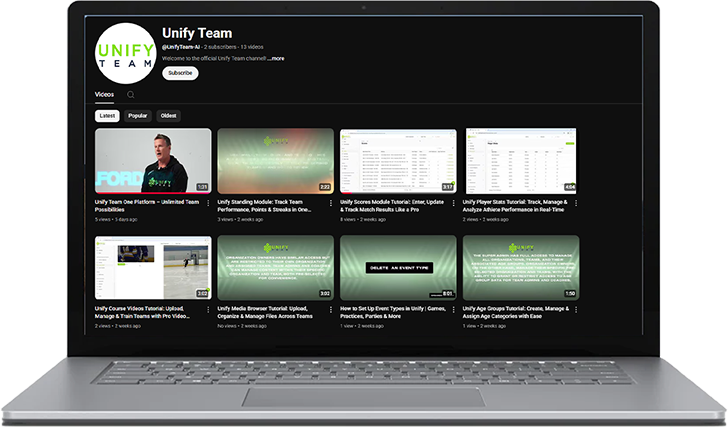This screenshot has height=427, width=728.
Task: Open 'Unify Course Videos Tutorial' title link
Action: click(x=143, y=312)
